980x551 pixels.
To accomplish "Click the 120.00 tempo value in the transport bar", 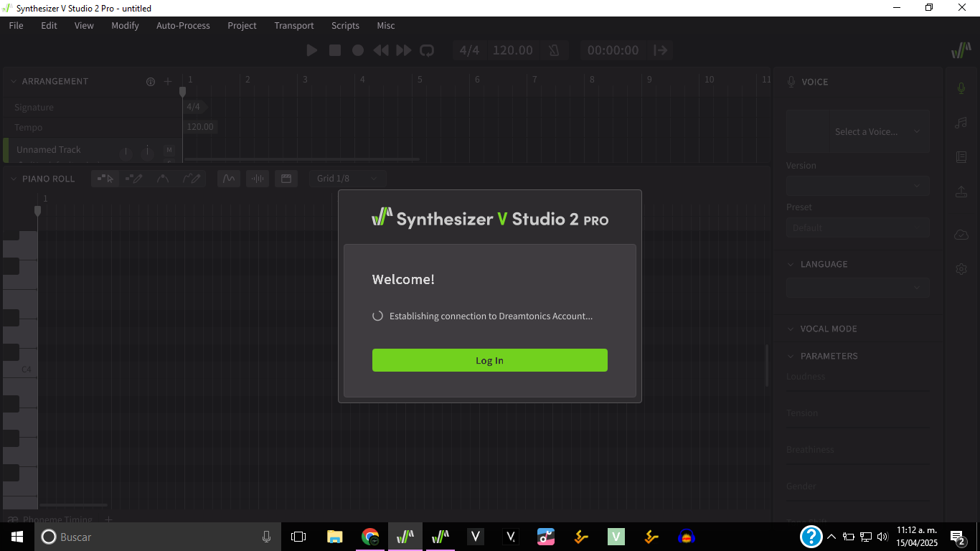I will click(512, 50).
